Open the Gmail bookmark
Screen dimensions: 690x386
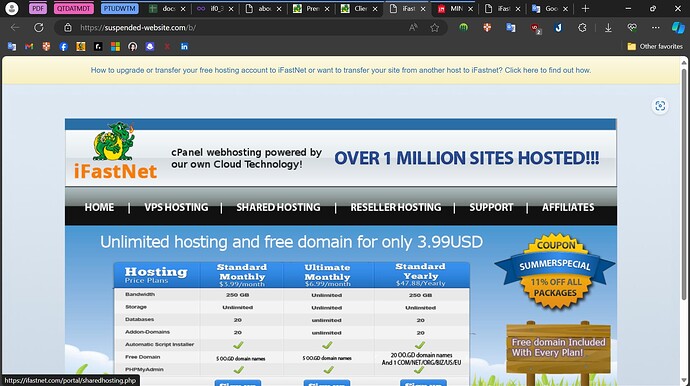point(29,46)
